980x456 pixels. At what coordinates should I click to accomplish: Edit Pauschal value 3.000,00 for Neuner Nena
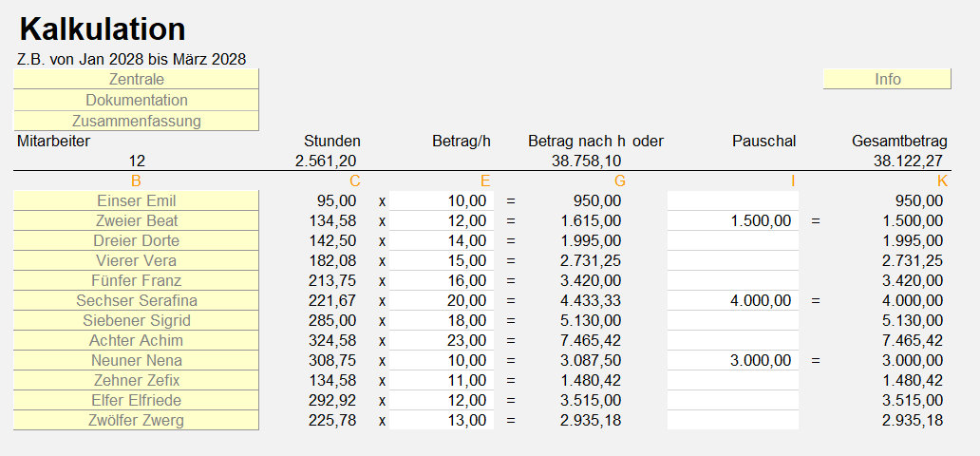[x=732, y=360]
